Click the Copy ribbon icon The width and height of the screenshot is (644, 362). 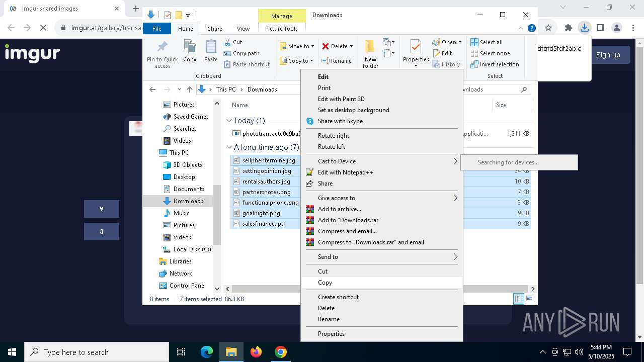click(x=190, y=51)
